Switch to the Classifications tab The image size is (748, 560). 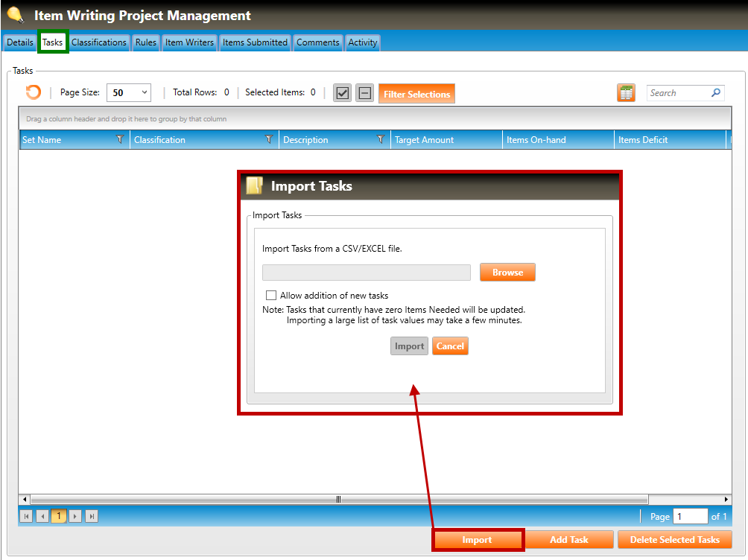pyautogui.click(x=99, y=42)
